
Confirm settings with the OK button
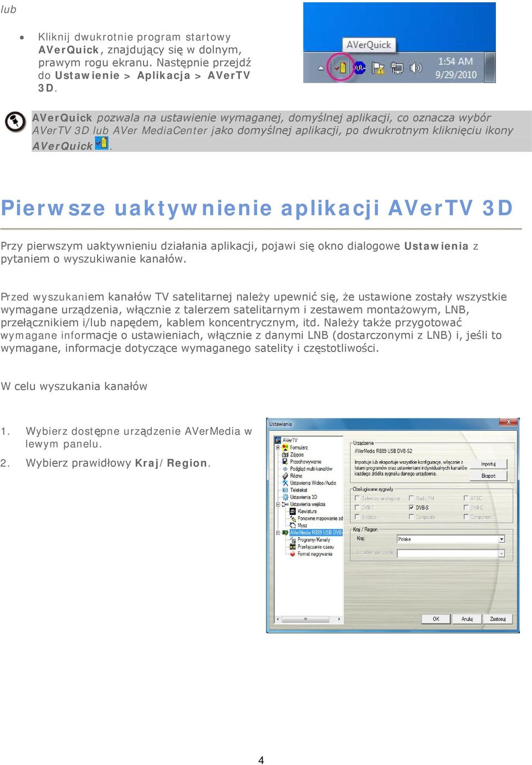[436, 619]
